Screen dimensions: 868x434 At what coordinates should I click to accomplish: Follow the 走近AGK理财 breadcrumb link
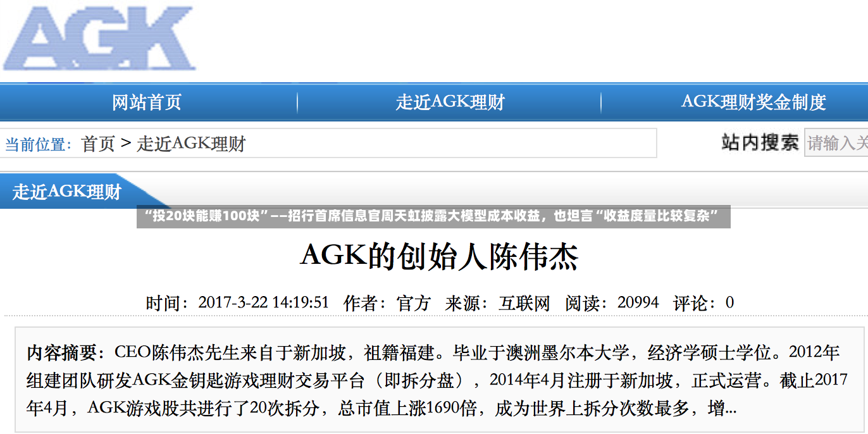[x=191, y=144]
